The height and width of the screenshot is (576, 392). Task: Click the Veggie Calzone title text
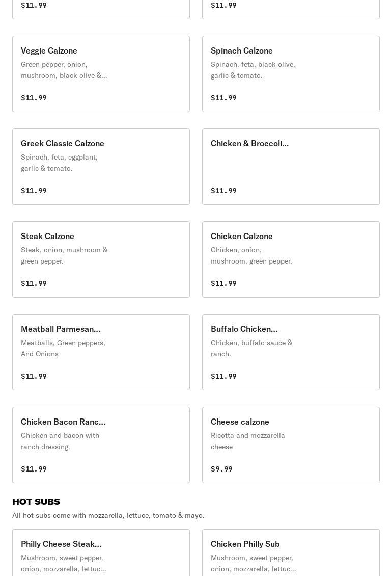pyautogui.click(x=49, y=50)
